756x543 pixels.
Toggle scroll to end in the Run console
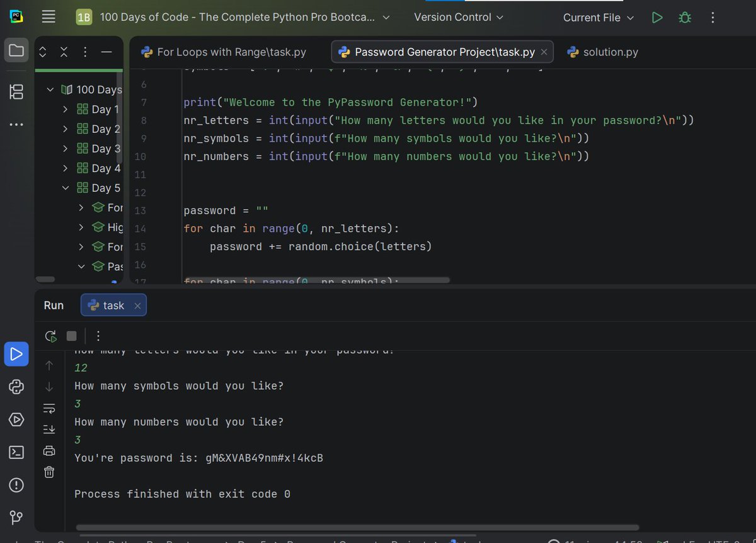coord(49,429)
